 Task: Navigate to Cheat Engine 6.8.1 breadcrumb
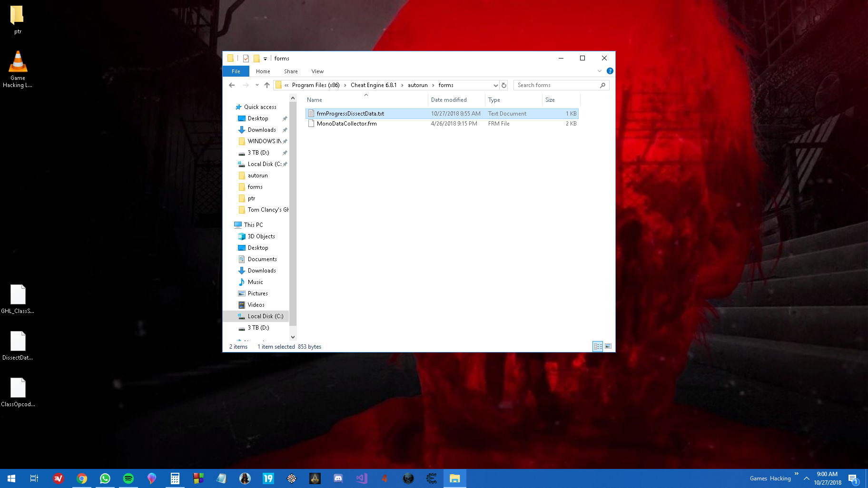click(373, 85)
